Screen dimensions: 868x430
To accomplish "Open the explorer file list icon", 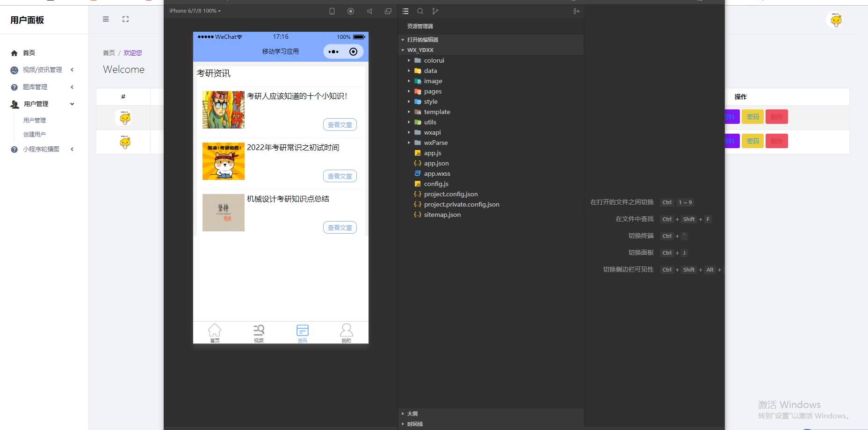I will (x=405, y=11).
